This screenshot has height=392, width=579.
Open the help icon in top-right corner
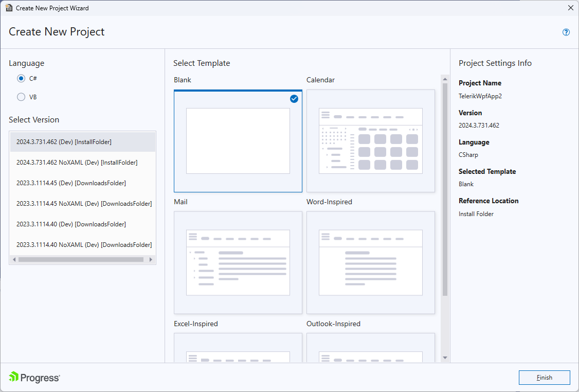pos(566,32)
